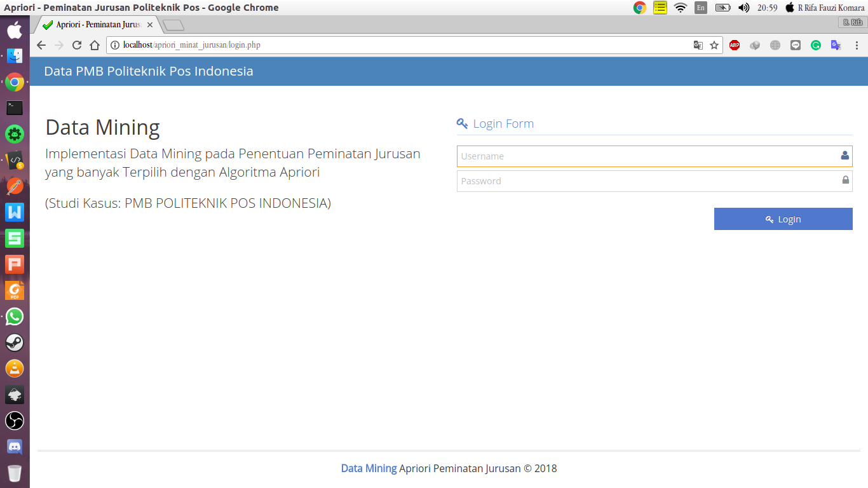868x488 pixels.
Task: Click the Login Form heading
Action: point(503,124)
